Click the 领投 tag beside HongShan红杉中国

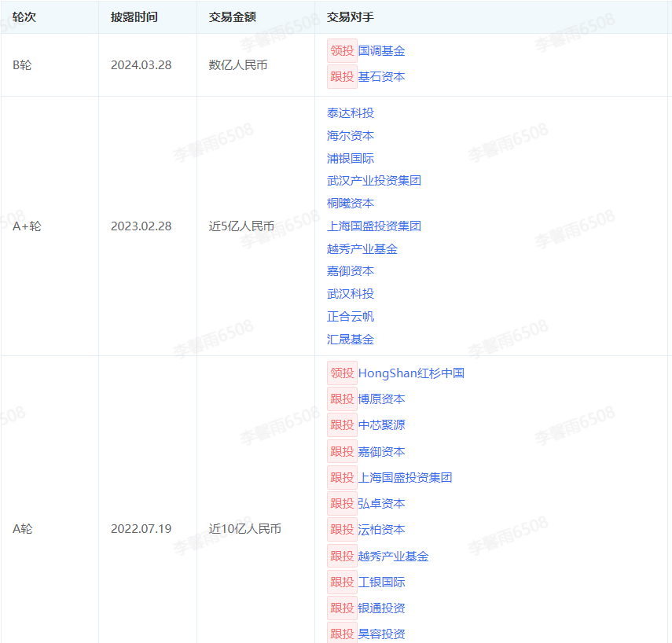(x=342, y=373)
